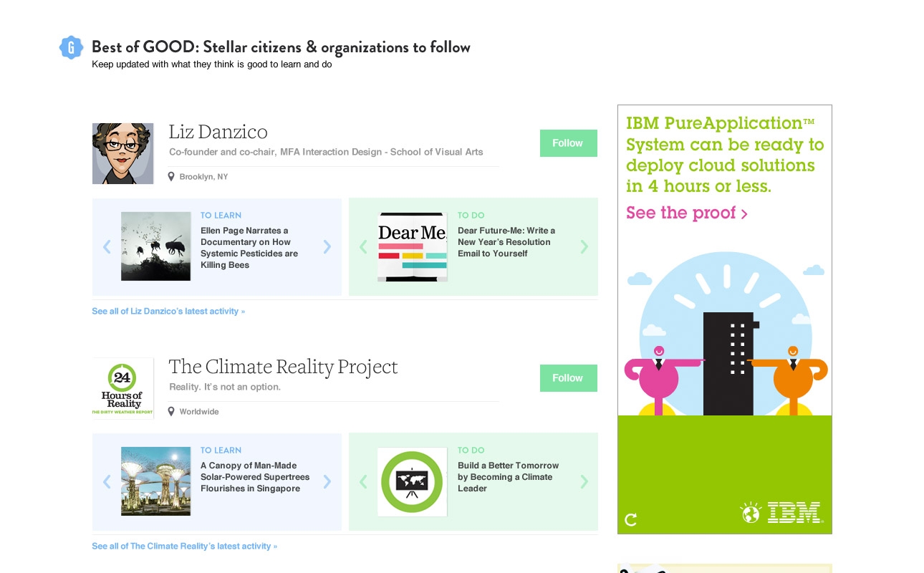Click the globe icon beside the IBM logo
The width and height of the screenshot is (924, 573).
(750, 513)
